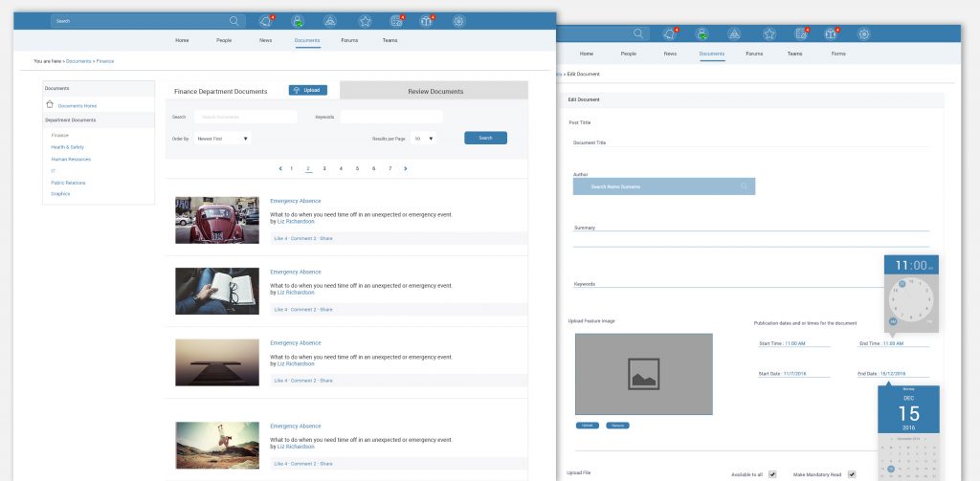Toggle the Make Mandatory Read checkbox
This screenshot has width=980, height=481.
[x=851, y=473]
